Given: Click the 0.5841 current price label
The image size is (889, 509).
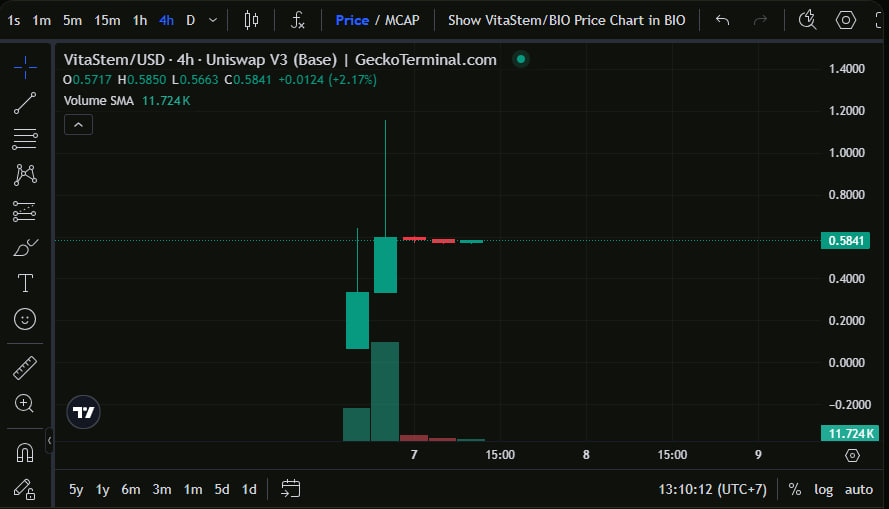Looking at the screenshot, I should click(845, 240).
